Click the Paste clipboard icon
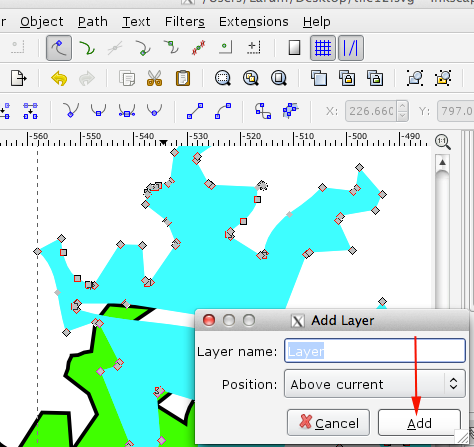Image resolution: width=474 pixels, height=447 pixels. [183, 79]
